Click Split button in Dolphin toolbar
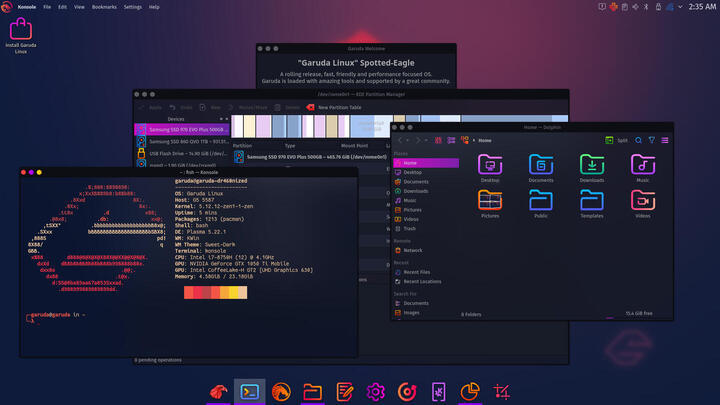The image size is (720, 405). coord(617,140)
